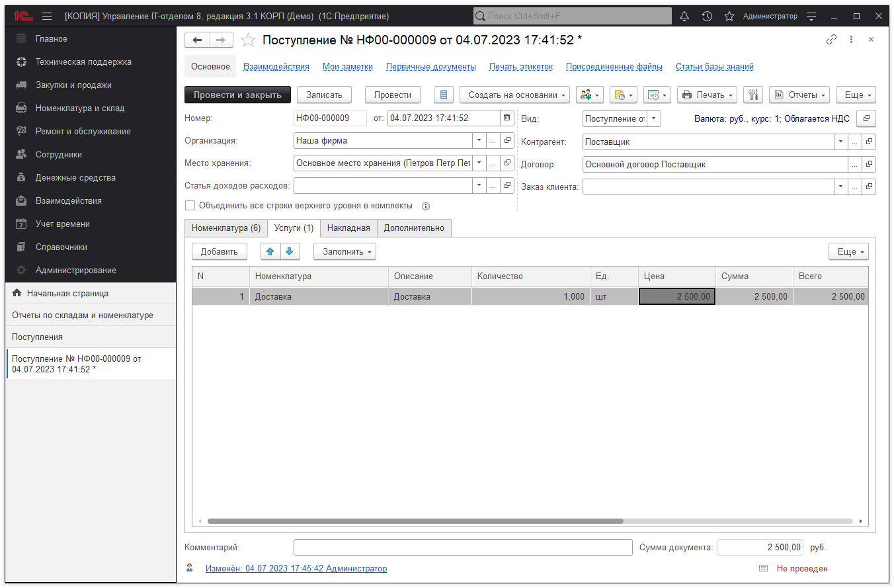Screen dimensions: 894x588
Task: Move row up with blue arrow
Action: click(270, 252)
